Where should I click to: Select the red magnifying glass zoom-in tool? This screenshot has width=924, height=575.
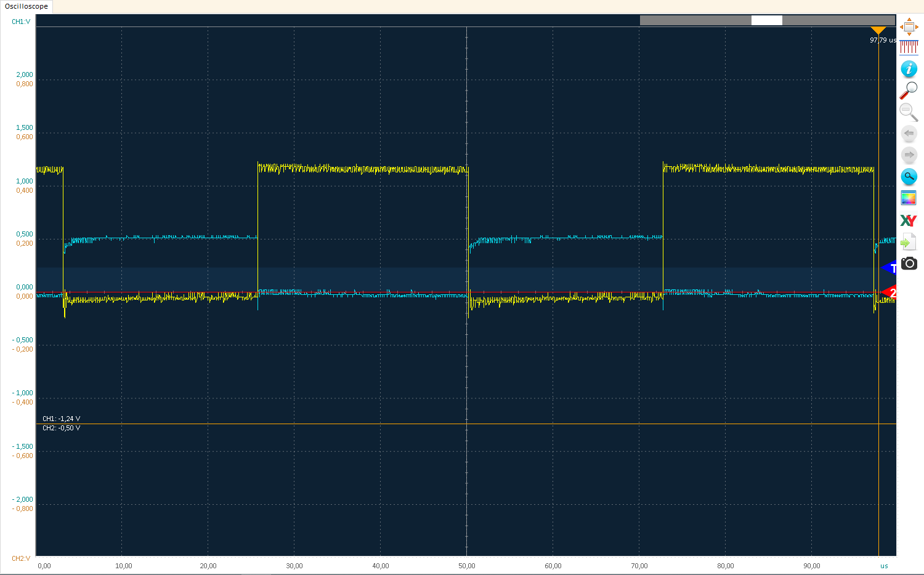(x=909, y=90)
